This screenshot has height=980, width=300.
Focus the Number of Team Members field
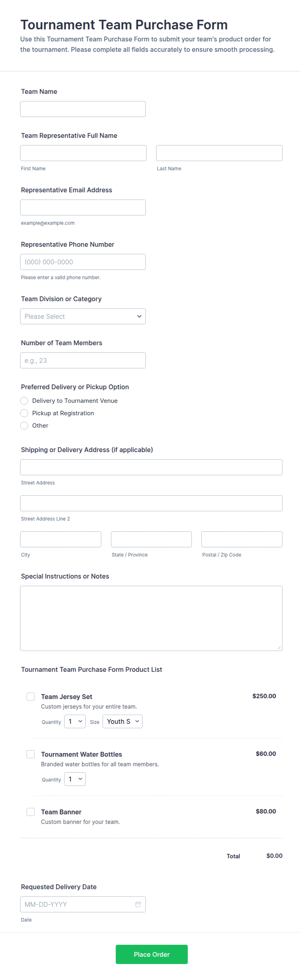[83, 360]
